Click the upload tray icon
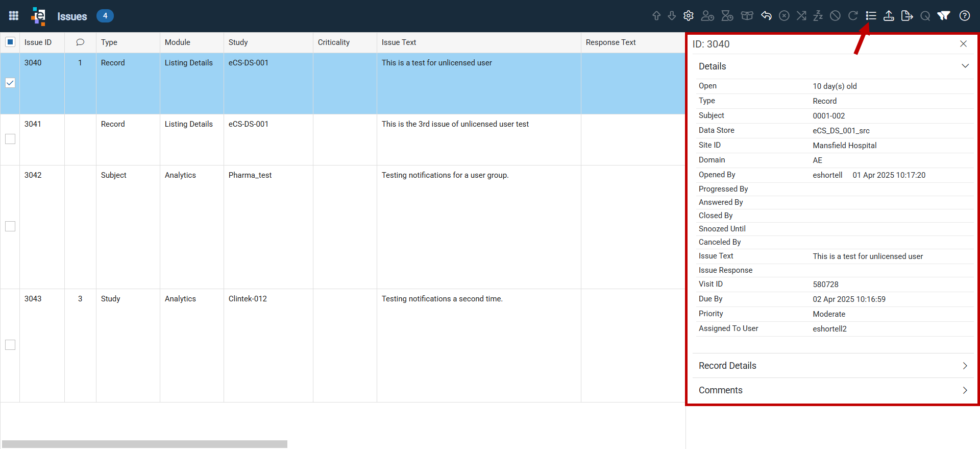 [x=889, y=16]
